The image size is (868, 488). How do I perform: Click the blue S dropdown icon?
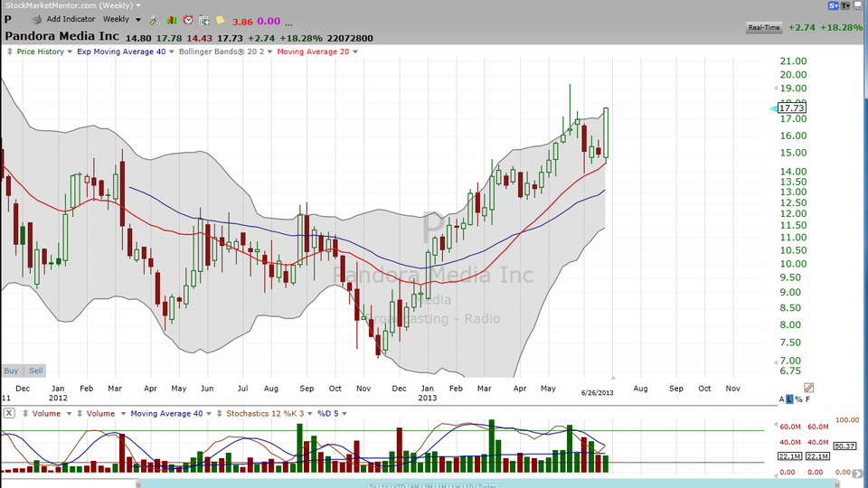(833, 5)
